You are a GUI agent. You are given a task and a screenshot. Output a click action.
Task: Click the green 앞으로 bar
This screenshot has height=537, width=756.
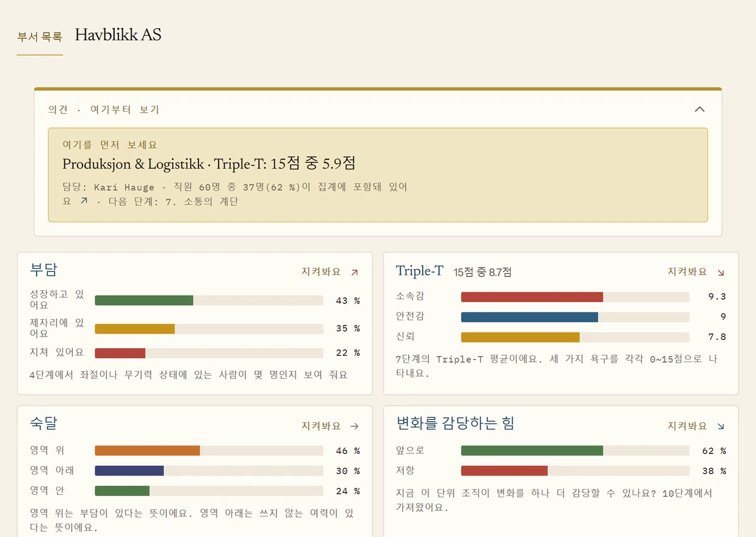pyautogui.click(x=532, y=451)
